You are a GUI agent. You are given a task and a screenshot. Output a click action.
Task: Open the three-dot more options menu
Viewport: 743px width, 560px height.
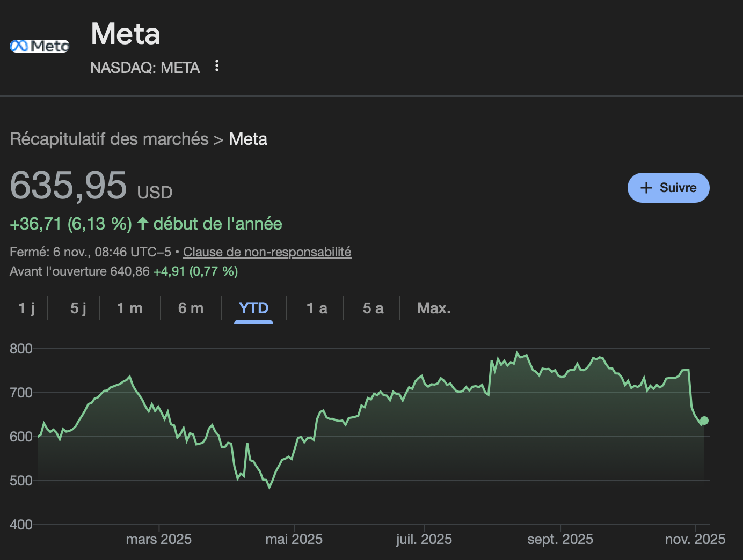pos(217,66)
